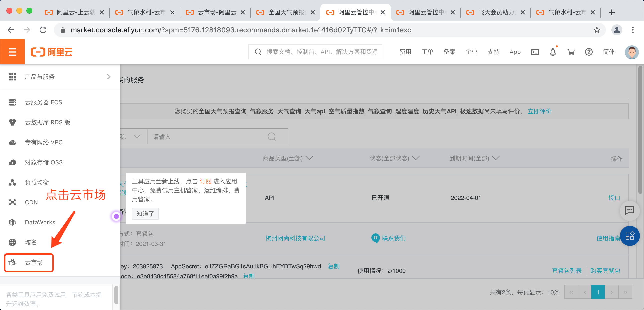Open the 商品类型(全部) filter dropdown
644x310 pixels.
click(288, 158)
